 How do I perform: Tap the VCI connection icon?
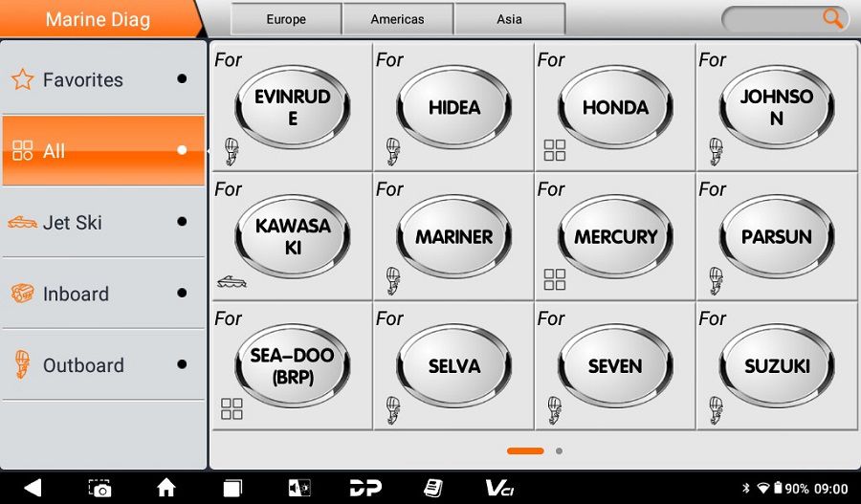point(498,488)
